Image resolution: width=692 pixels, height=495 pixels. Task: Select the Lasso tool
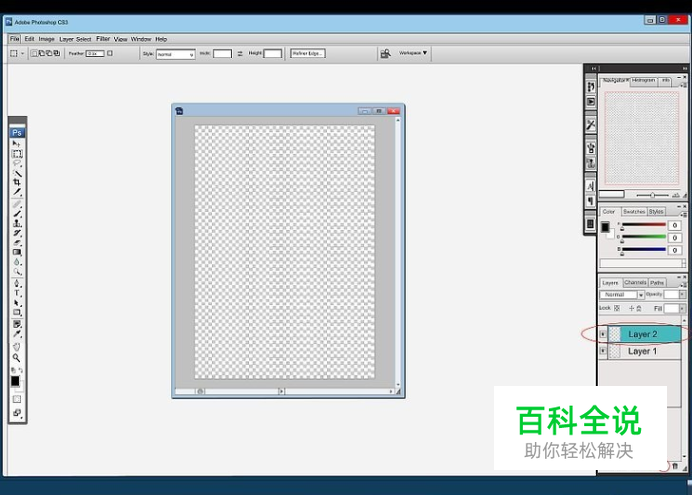point(17,164)
